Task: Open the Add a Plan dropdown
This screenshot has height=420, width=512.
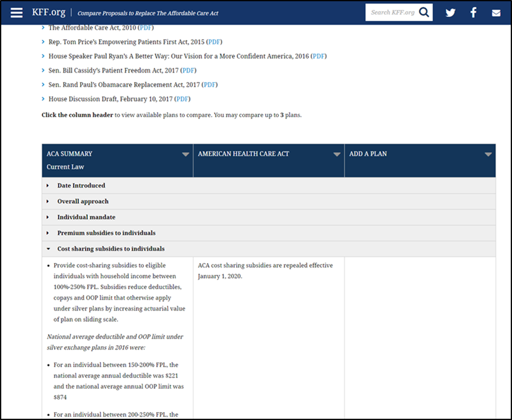Action: pos(488,154)
